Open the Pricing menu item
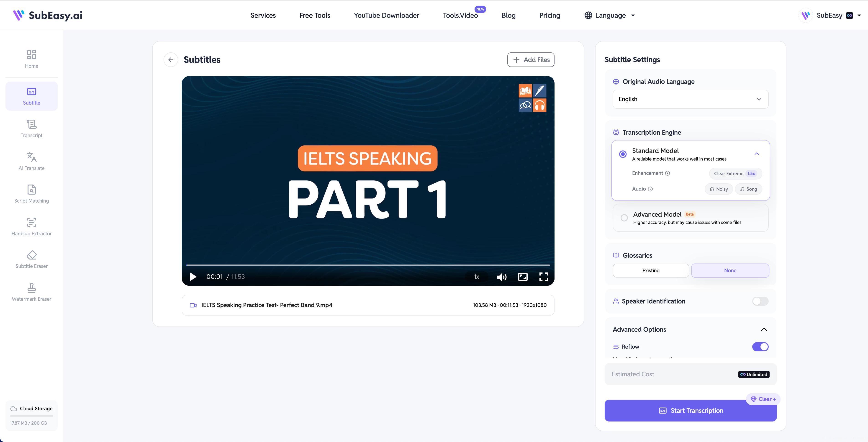 [x=550, y=15]
